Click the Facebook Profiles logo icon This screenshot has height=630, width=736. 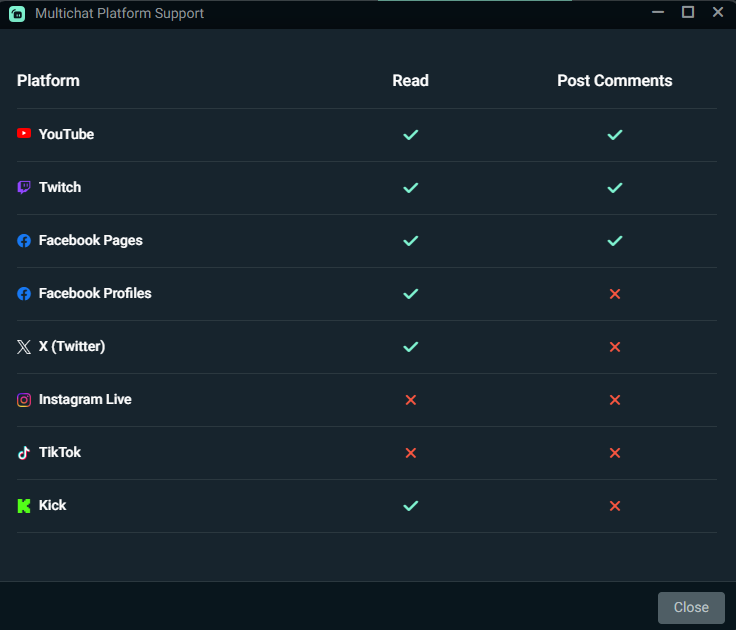coord(24,293)
